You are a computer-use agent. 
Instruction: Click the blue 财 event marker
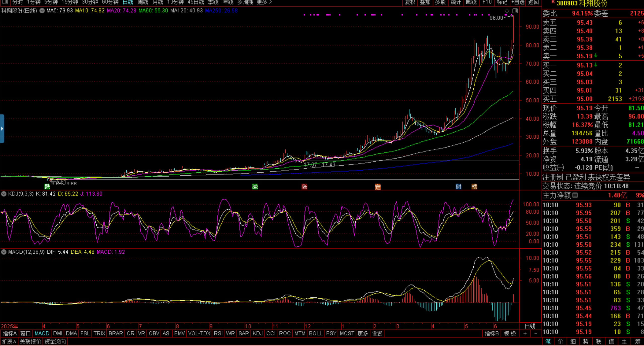click(459, 186)
